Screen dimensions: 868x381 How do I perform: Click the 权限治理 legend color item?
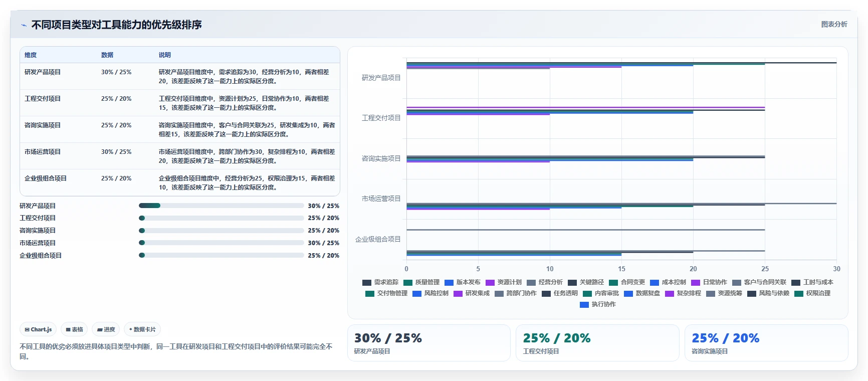[x=812, y=293]
